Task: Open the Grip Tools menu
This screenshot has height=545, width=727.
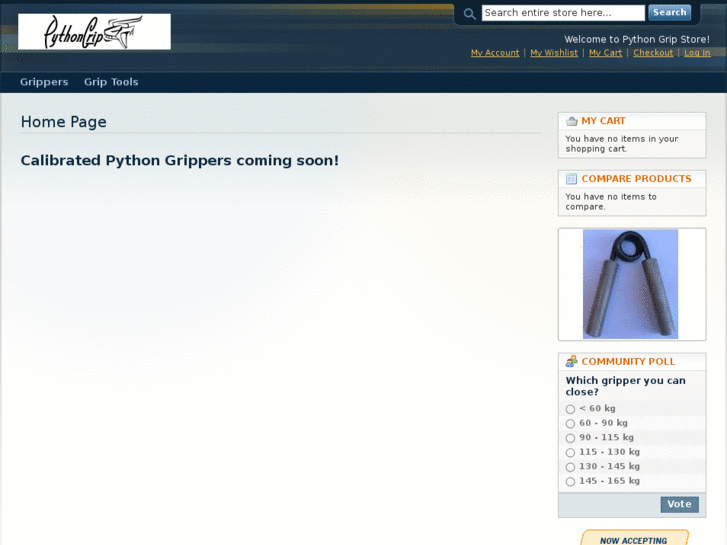Action: click(111, 82)
